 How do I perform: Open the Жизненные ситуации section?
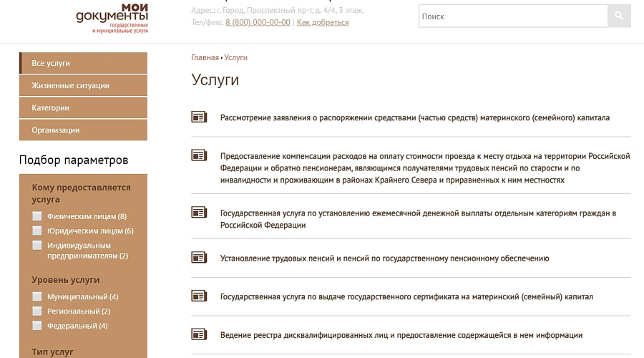[x=84, y=85]
